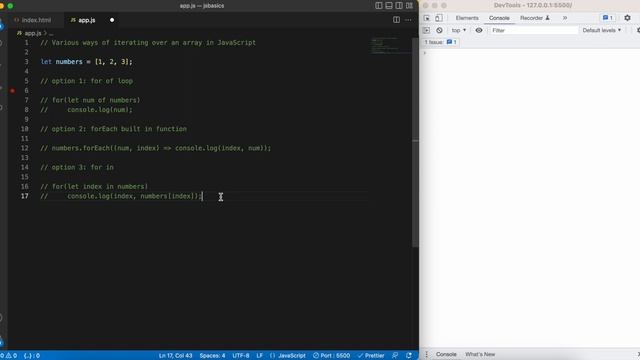640x360 pixels.
Task: Toggle device toolbar in DevTools
Action: tap(438, 18)
